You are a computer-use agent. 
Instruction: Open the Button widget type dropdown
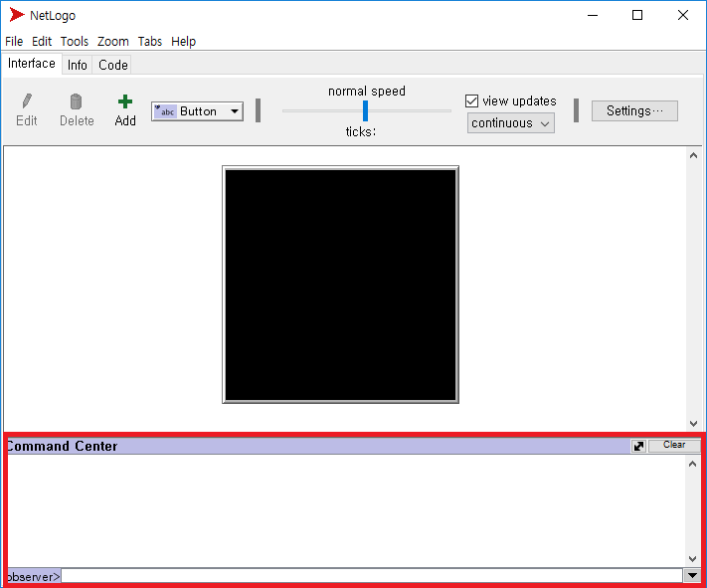(x=197, y=111)
